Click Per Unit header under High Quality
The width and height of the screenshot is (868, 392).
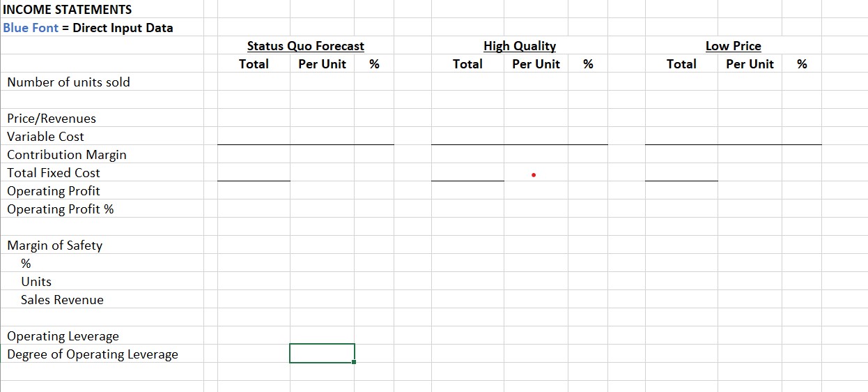(x=536, y=64)
